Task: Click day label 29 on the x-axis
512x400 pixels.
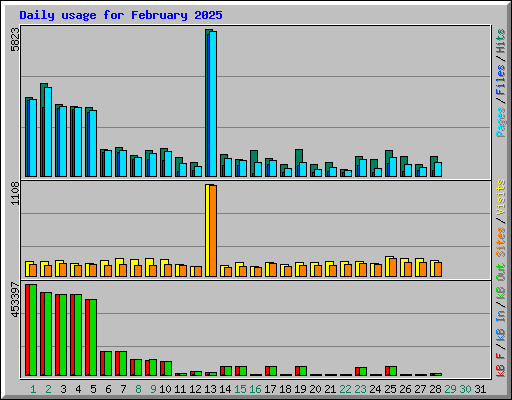Action: coord(450,389)
